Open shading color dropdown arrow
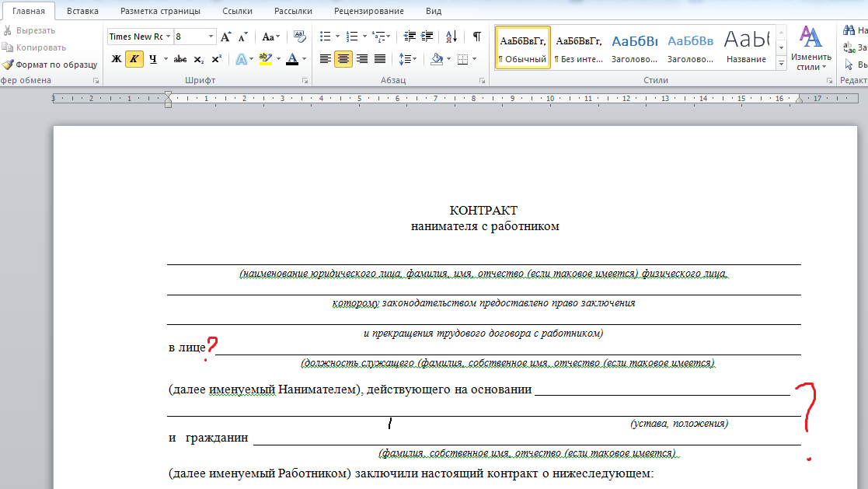 [448, 59]
